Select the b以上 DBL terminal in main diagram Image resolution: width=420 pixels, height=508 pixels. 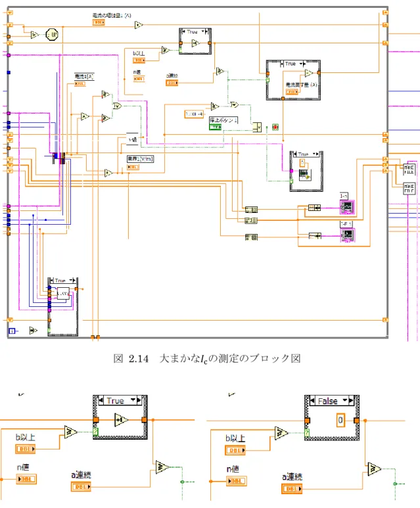point(139,60)
